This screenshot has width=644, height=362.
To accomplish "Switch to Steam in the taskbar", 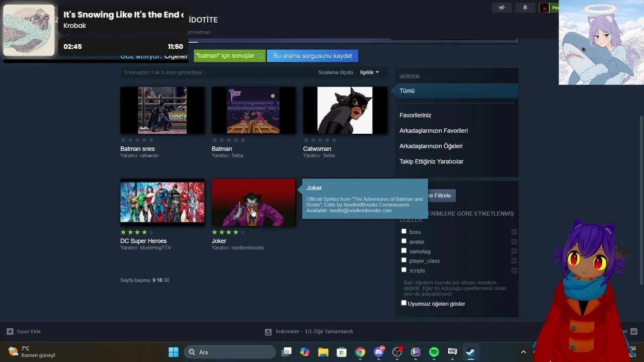I will (470, 352).
